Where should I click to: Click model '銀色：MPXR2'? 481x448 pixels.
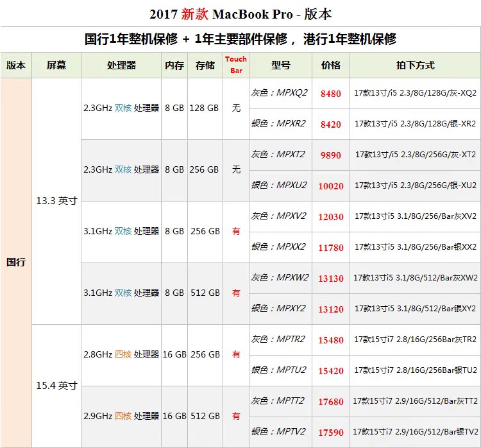pos(278,123)
